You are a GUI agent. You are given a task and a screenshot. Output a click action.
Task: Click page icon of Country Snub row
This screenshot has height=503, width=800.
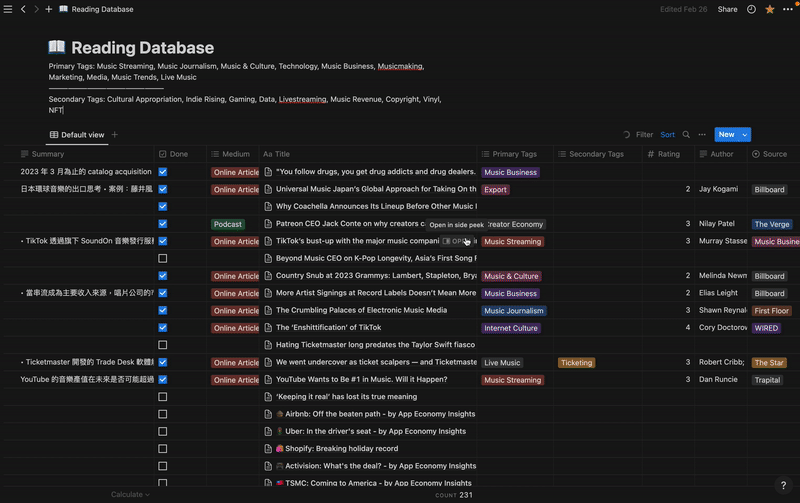[x=268, y=275]
